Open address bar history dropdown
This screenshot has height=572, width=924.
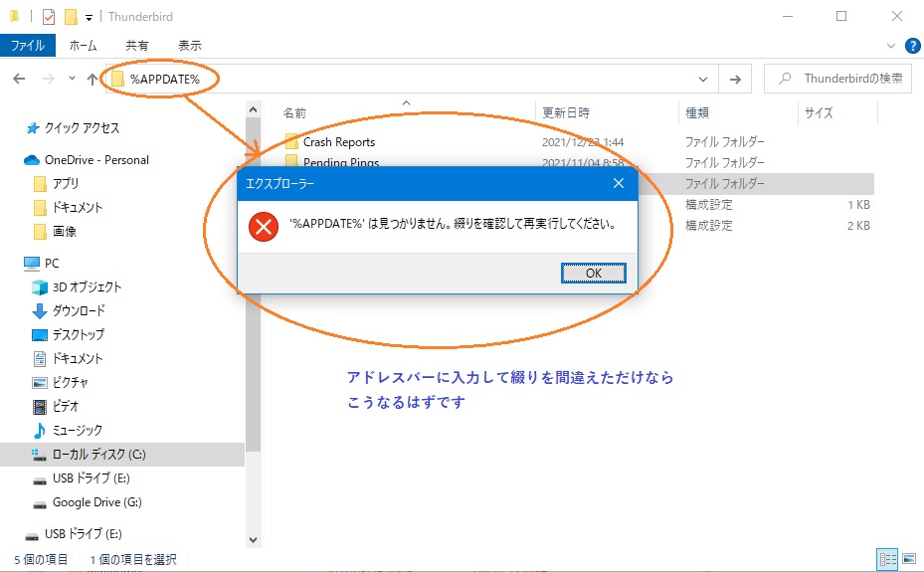(x=703, y=80)
